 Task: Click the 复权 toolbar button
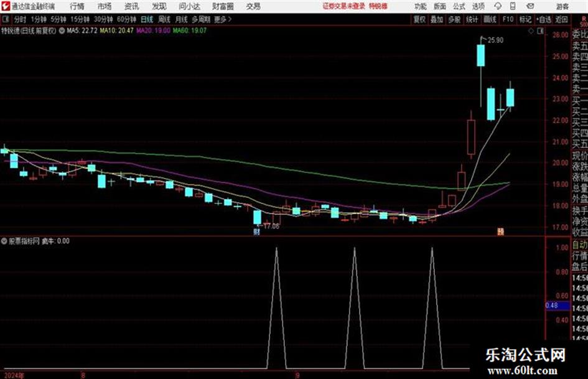(419, 19)
